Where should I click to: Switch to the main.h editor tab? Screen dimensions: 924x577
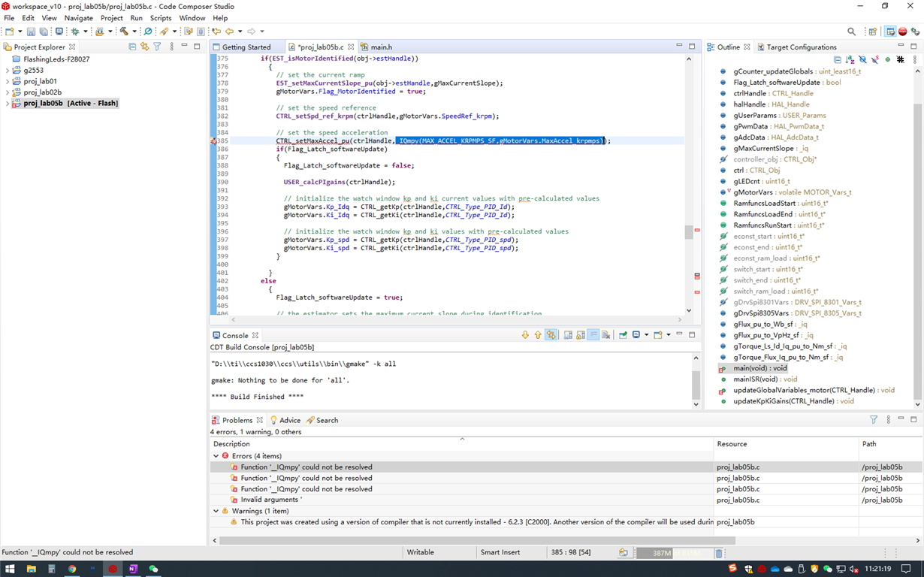(381, 47)
